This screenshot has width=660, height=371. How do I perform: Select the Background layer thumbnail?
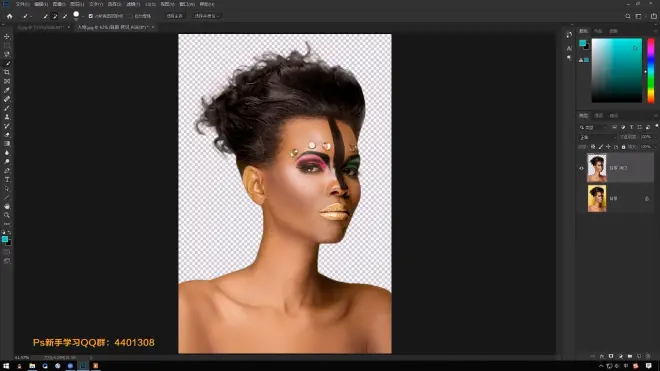597,198
